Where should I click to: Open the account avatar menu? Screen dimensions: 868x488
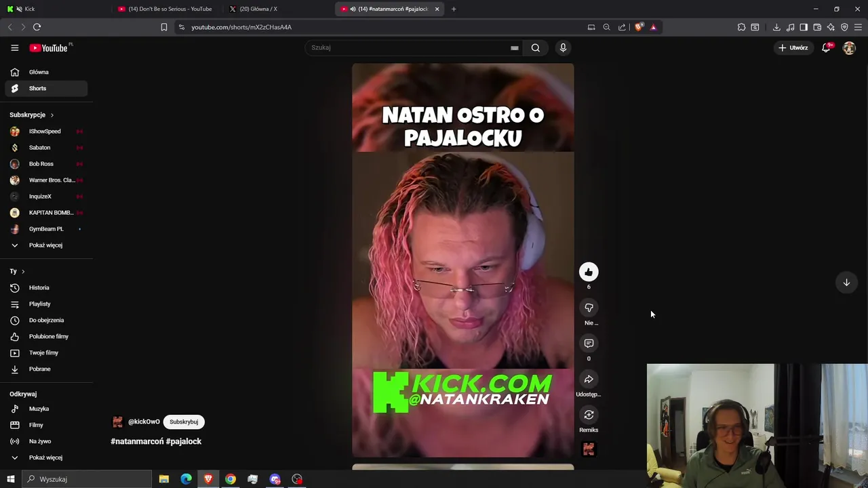point(849,48)
